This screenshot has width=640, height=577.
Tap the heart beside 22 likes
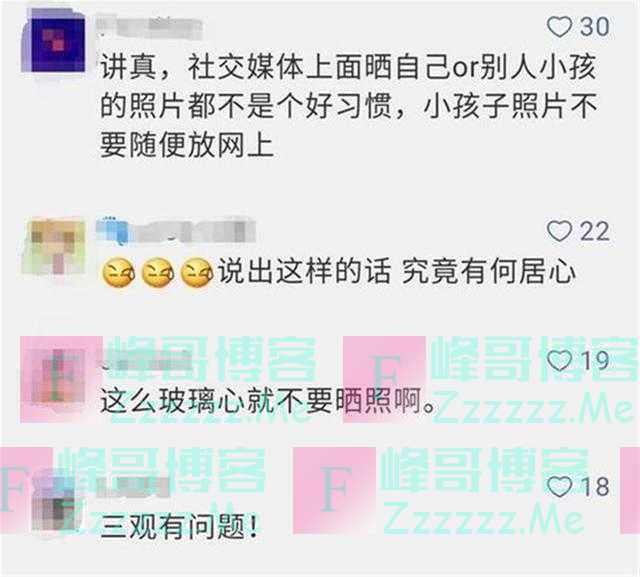click(559, 231)
